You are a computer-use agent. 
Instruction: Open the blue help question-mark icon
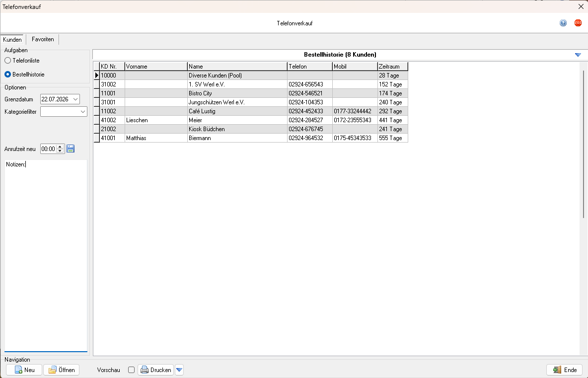click(563, 23)
